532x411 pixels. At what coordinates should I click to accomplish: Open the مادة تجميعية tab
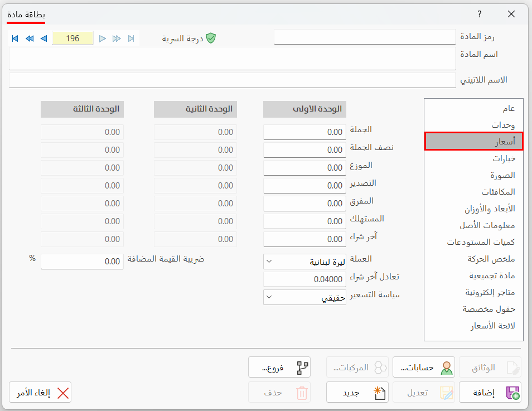(473, 275)
